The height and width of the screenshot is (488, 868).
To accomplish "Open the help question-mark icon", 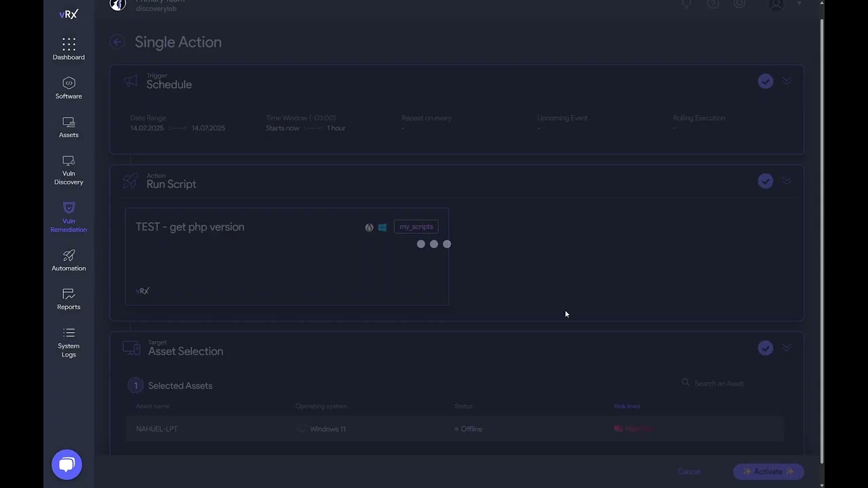I will [x=713, y=4].
